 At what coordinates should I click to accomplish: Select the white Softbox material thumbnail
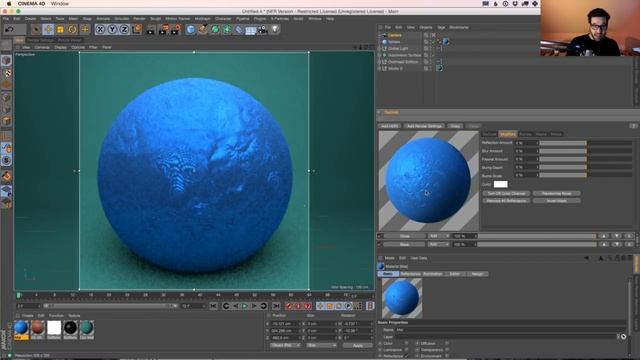click(x=54, y=328)
